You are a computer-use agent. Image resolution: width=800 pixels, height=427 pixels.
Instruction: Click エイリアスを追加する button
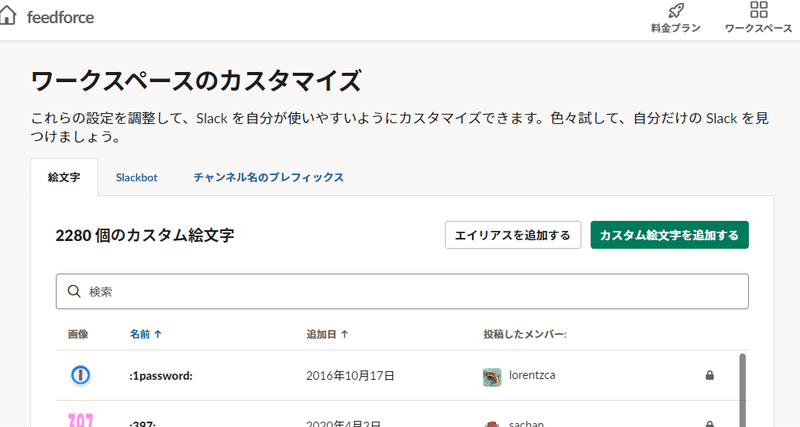click(x=513, y=235)
